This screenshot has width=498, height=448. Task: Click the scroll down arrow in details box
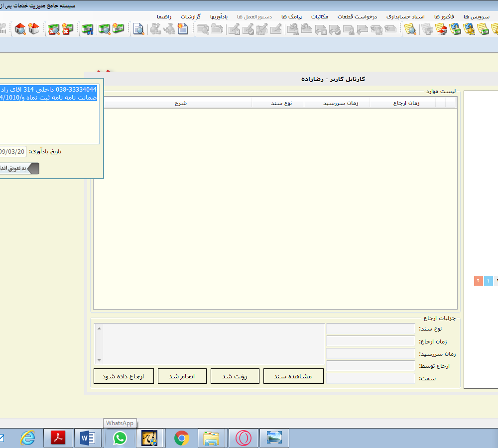tap(98, 360)
